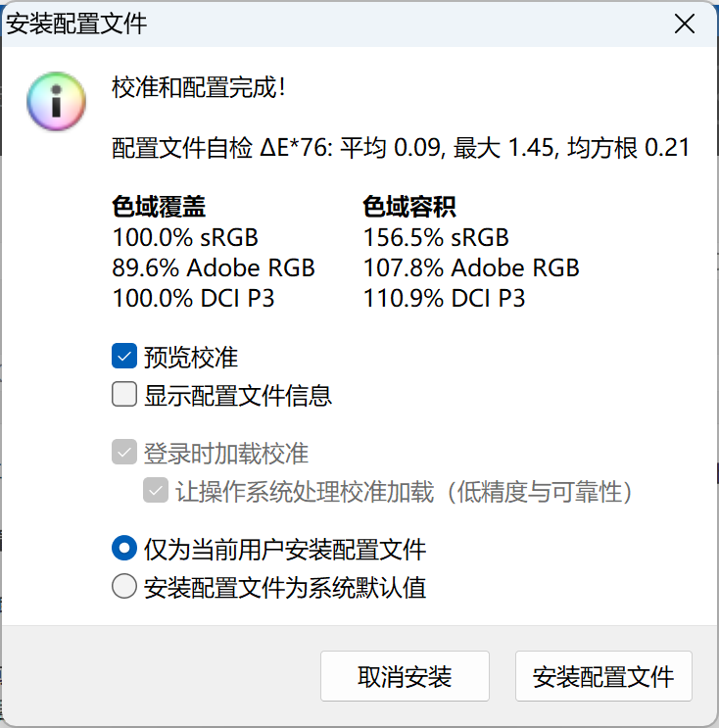Enable the 显示配置文件信息 checkbox

coord(124,395)
